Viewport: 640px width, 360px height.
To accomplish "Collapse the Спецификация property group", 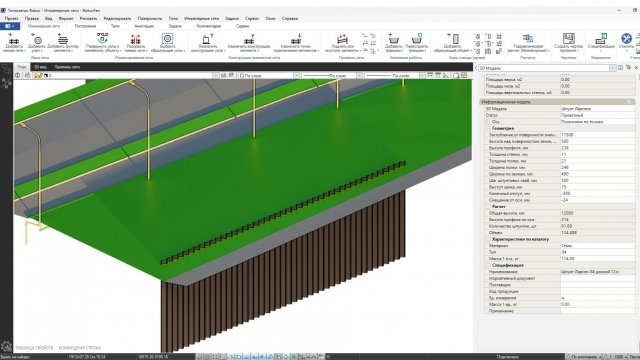I will coord(489,265).
